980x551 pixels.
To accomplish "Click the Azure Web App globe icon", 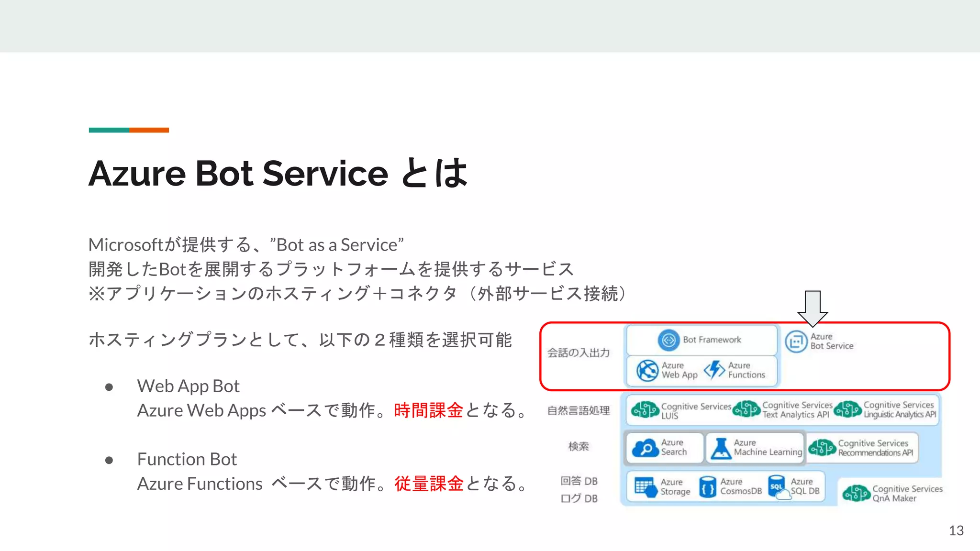I will click(x=647, y=371).
